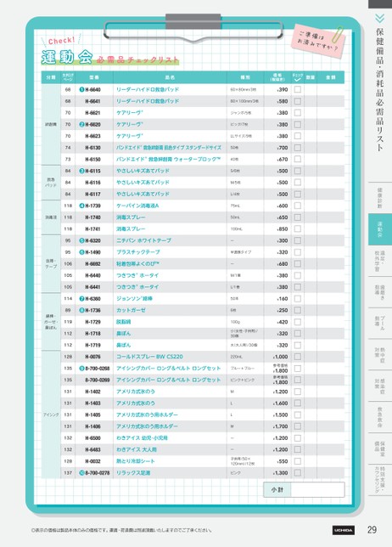The height and width of the screenshot is (547, 392).
Task: Tick the checkbox for H-6130 バンドエイド
Action: (x=298, y=148)
